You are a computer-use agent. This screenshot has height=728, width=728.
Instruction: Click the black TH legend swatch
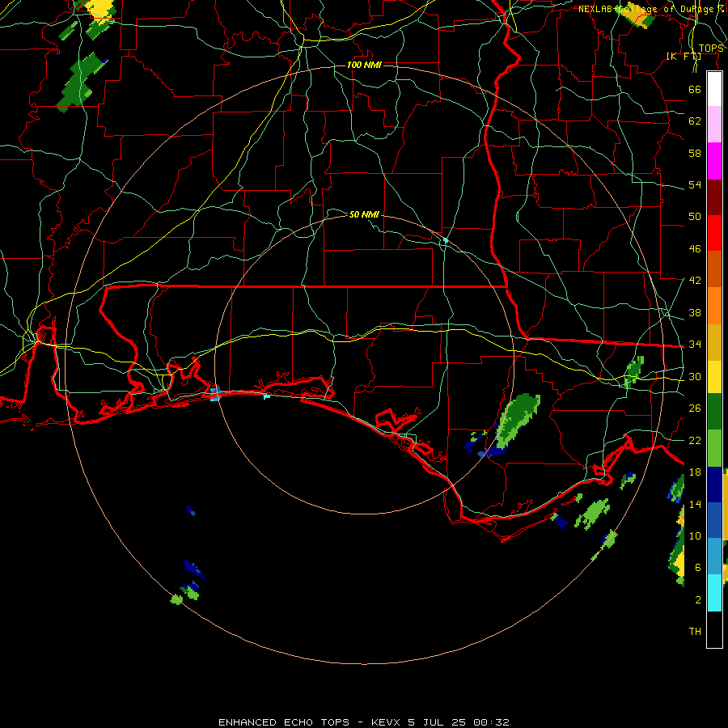coord(714,629)
